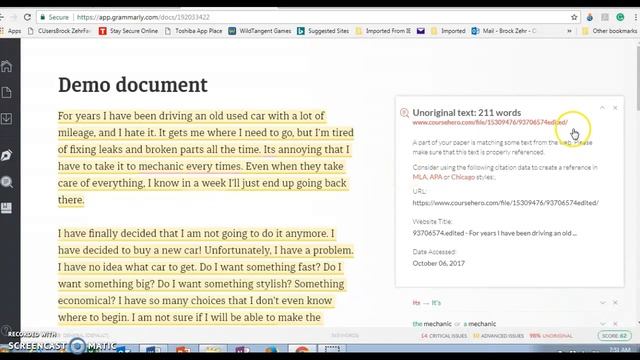
Task: Click the word count in the bottom bar
Action: (345, 336)
